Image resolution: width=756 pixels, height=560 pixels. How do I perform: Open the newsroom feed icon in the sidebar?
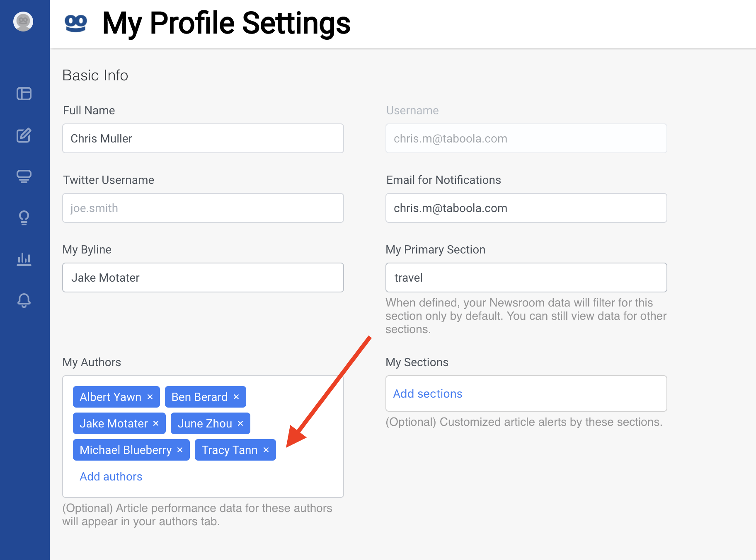[x=24, y=176]
